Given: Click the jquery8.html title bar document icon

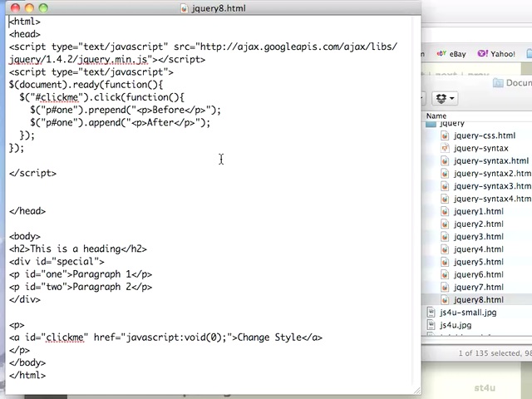Looking at the screenshot, I should (x=184, y=8).
